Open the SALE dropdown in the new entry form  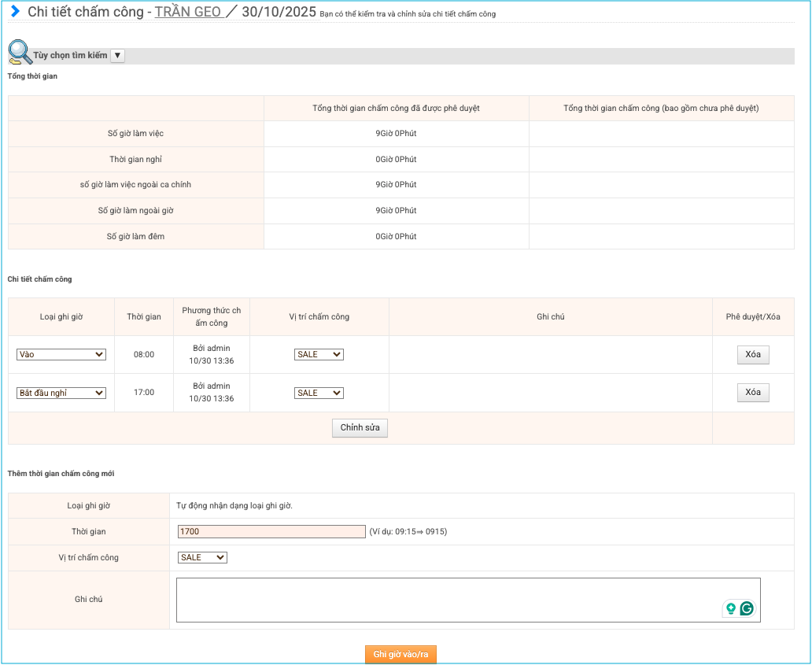pyautogui.click(x=202, y=558)
